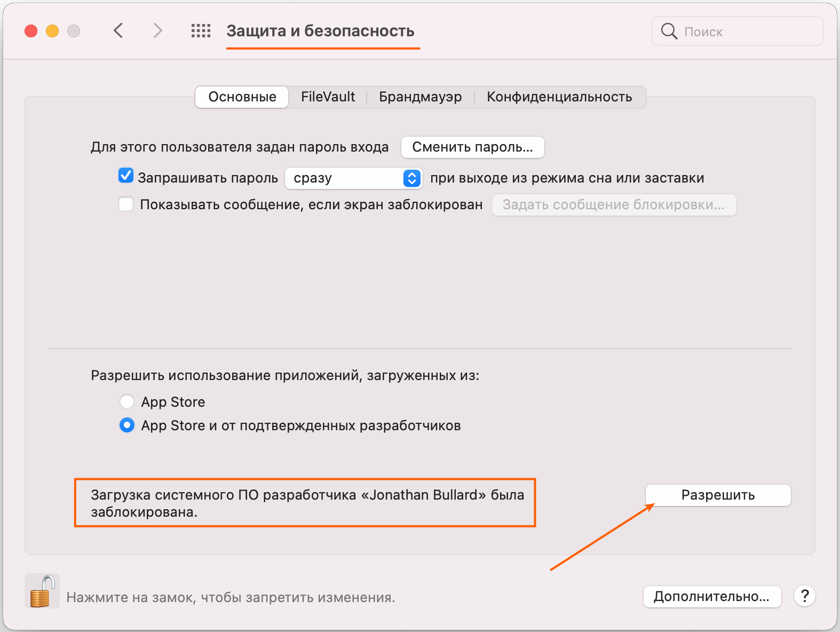Switch to the Конфиденциальность tab
Viewport: 840px width, 632px height.
tap(559, 97)
